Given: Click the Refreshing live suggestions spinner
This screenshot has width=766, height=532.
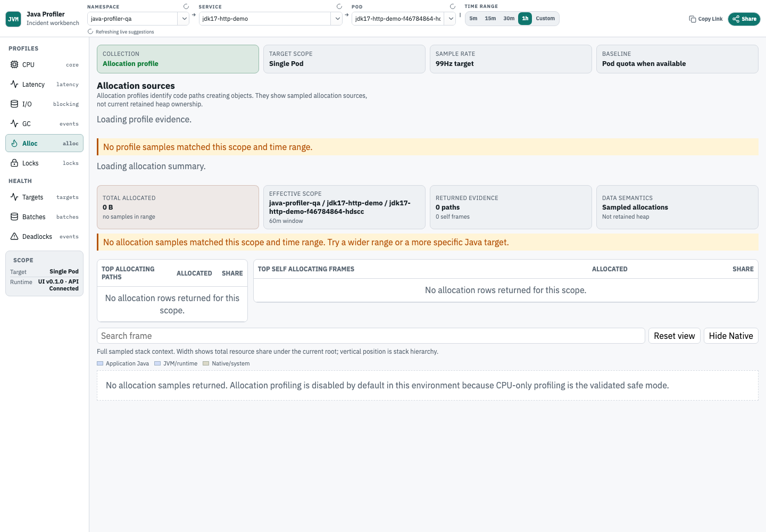Looking at the screenshot, I should tap(90, 31).
